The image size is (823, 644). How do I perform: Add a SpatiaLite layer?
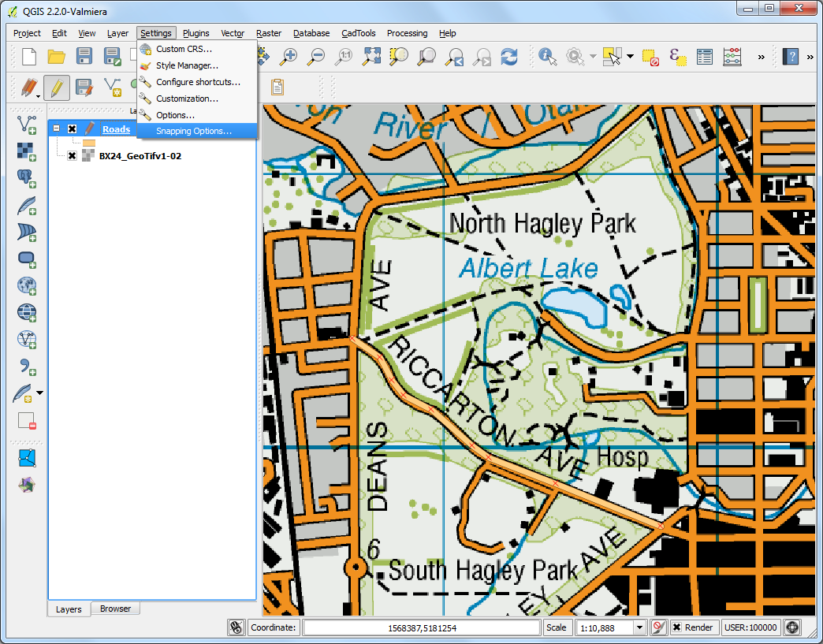tap(27, 205)
